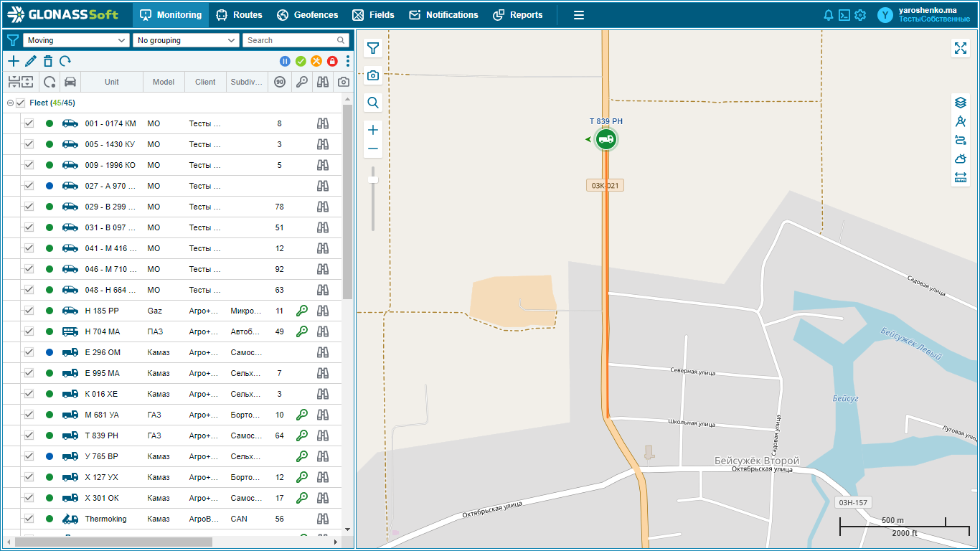The image size is (980, 551).
Task: Select the distance ruler measure tool
Action: pyautogui.click(x=961, y=177)
